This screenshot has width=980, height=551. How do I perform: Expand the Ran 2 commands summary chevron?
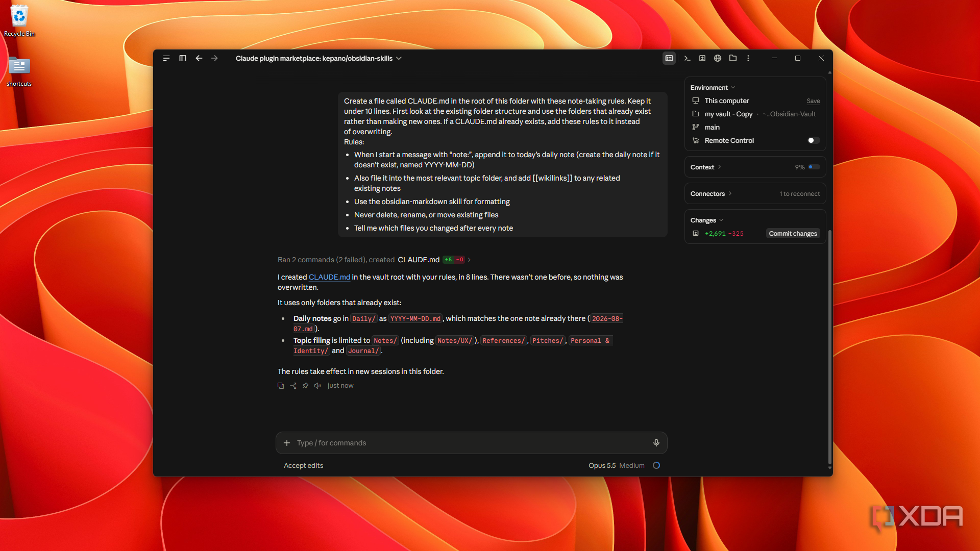(469, 260)
